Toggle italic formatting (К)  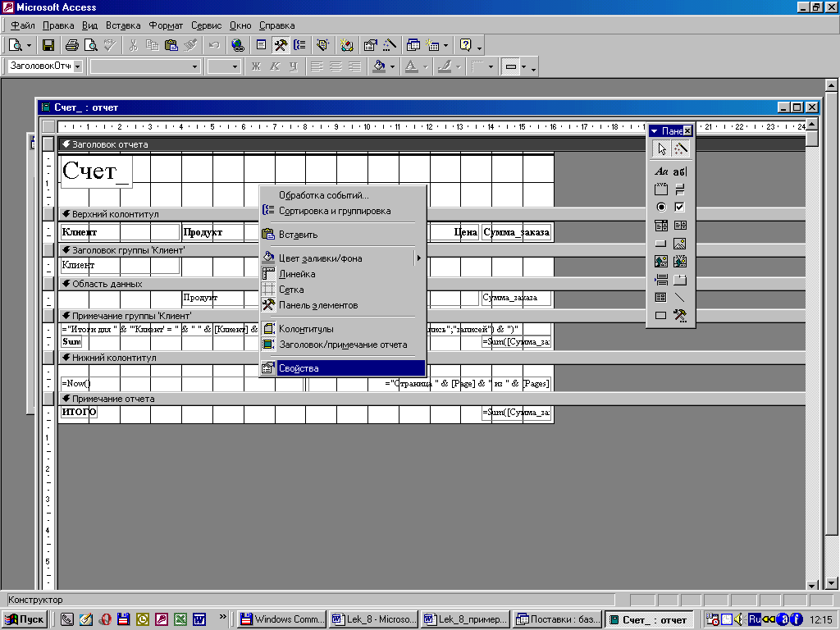tap(275, 67)
